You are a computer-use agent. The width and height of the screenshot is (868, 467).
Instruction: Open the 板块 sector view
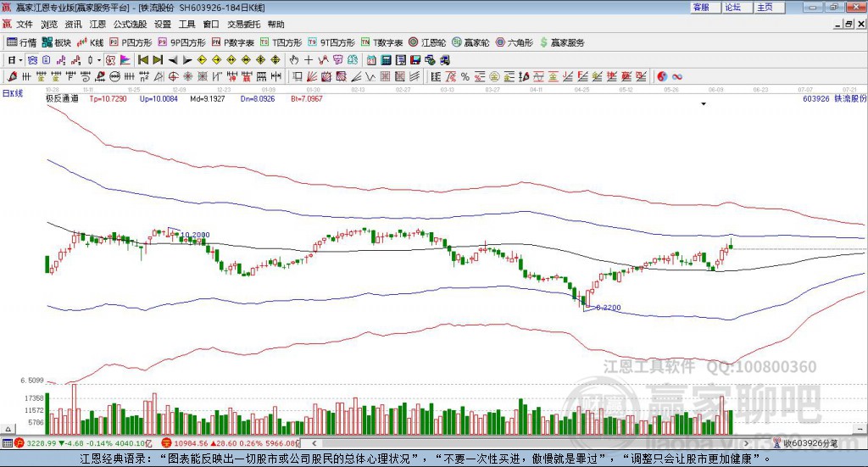click(x=57, y=42)
